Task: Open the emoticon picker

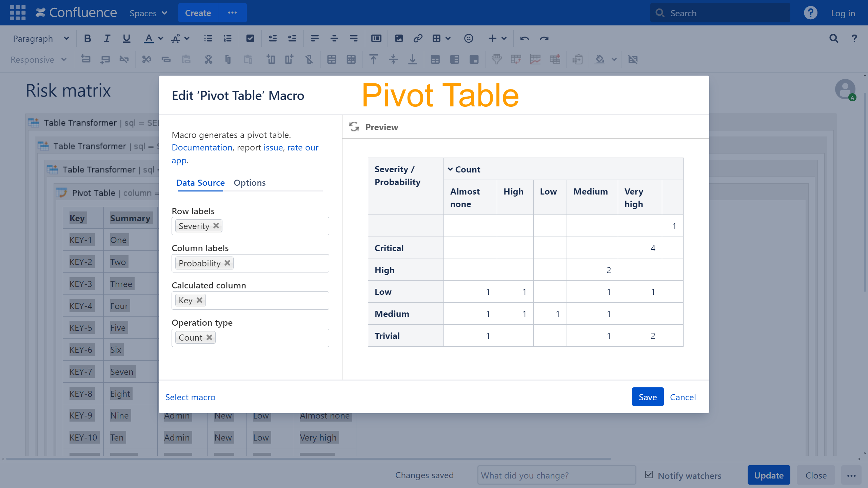Action: click(x=468, y=39)
